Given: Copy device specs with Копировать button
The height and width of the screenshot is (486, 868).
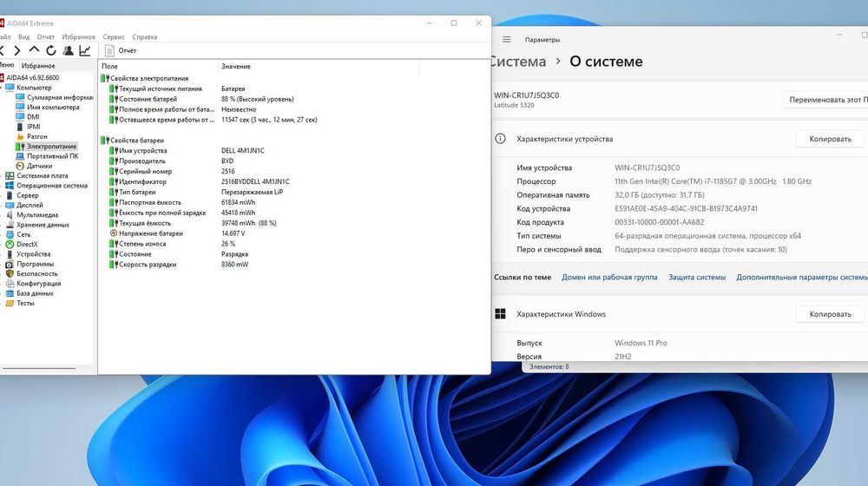Looking at the screenshot, I should [830, 139].
